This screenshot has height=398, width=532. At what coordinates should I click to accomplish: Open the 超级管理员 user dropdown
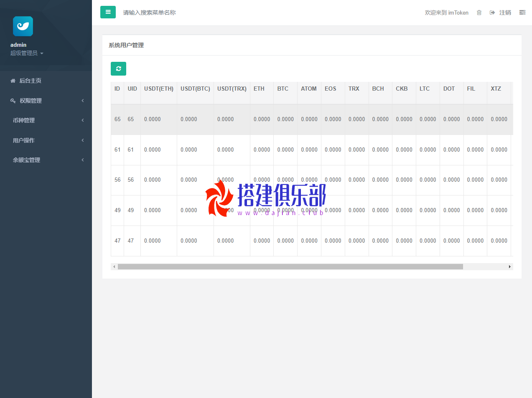click(27, 53)
